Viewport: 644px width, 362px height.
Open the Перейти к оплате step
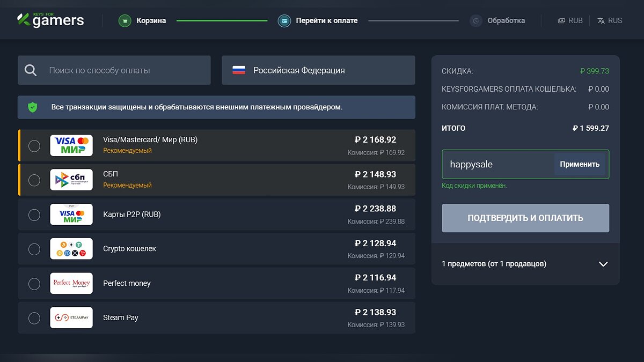(x=326, y=21)
